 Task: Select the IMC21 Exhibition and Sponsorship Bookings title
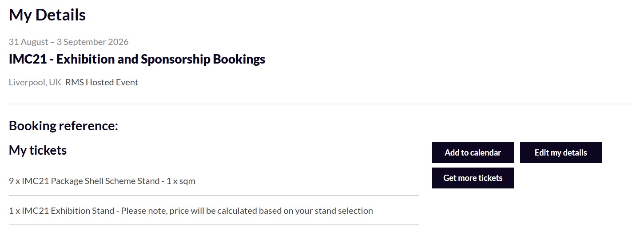(137, 59)
